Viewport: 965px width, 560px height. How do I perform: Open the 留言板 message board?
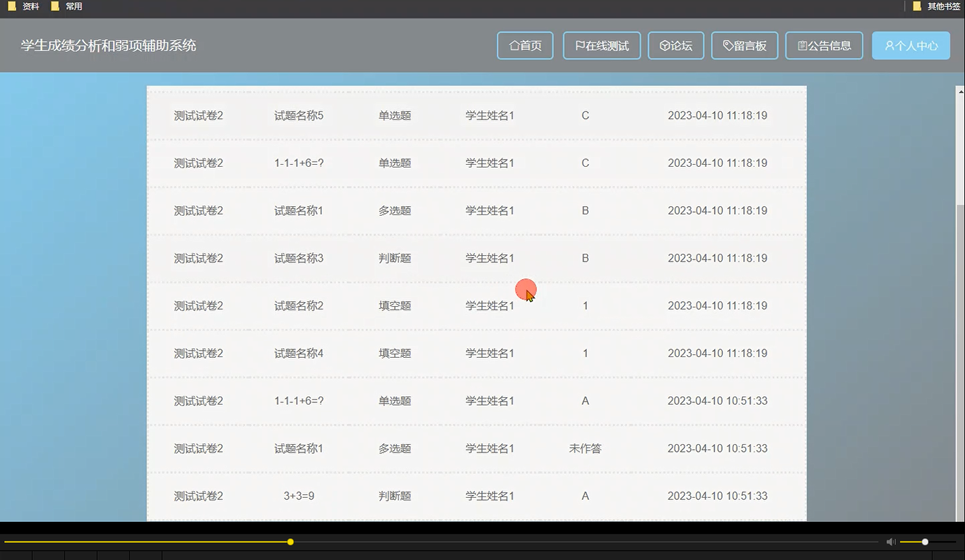pos(745,46)
